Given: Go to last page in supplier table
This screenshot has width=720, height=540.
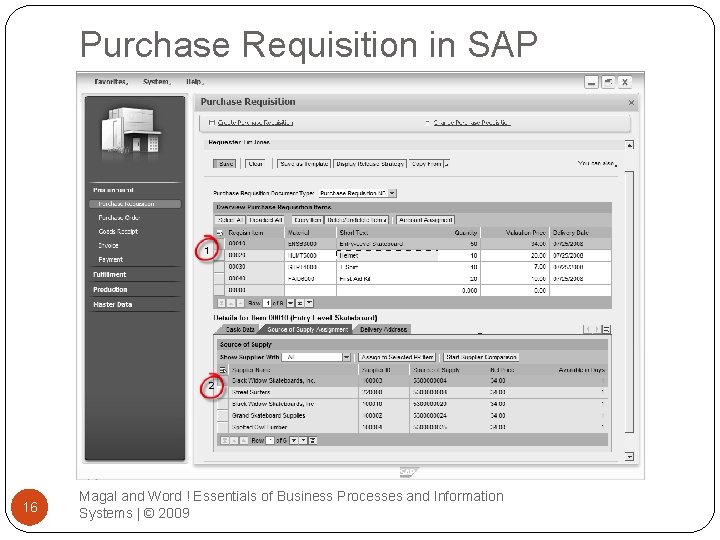Looking at the screenshot, I should [x=313, y=440].
